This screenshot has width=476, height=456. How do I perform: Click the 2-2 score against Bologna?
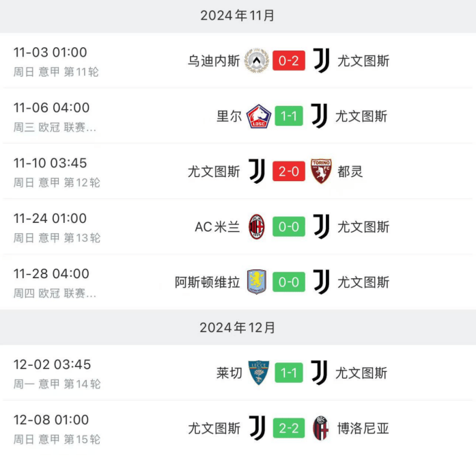pyautogui.click(x=289, y=429)
